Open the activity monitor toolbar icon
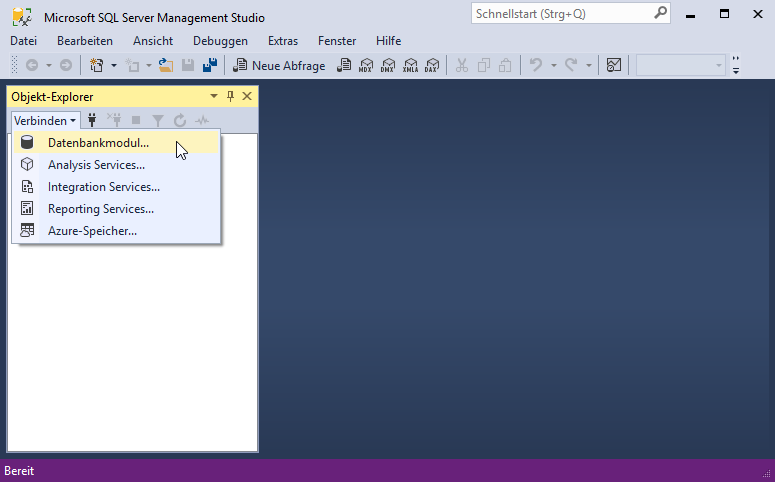Viewport: 775px width, 482px height. click(614, 65)
